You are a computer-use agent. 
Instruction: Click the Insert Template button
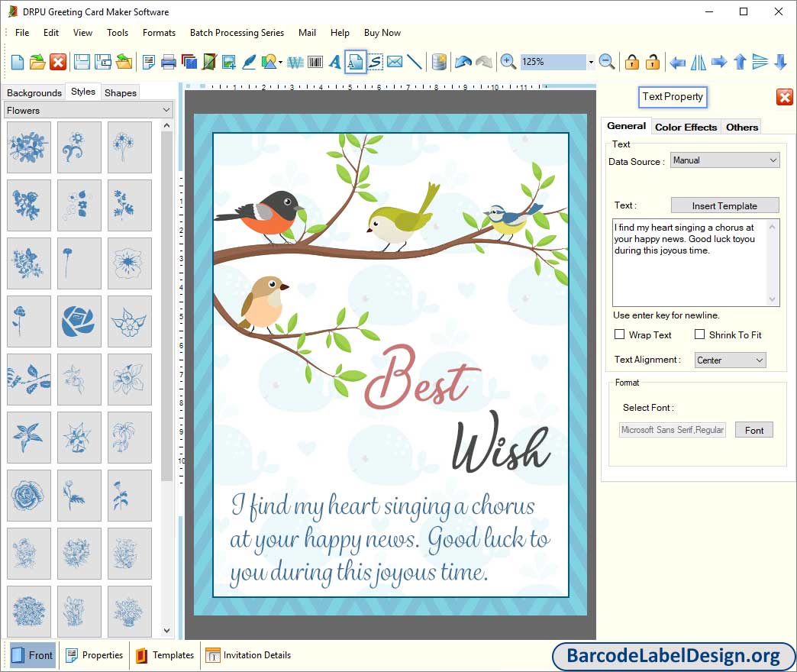[x=724, y=205]
